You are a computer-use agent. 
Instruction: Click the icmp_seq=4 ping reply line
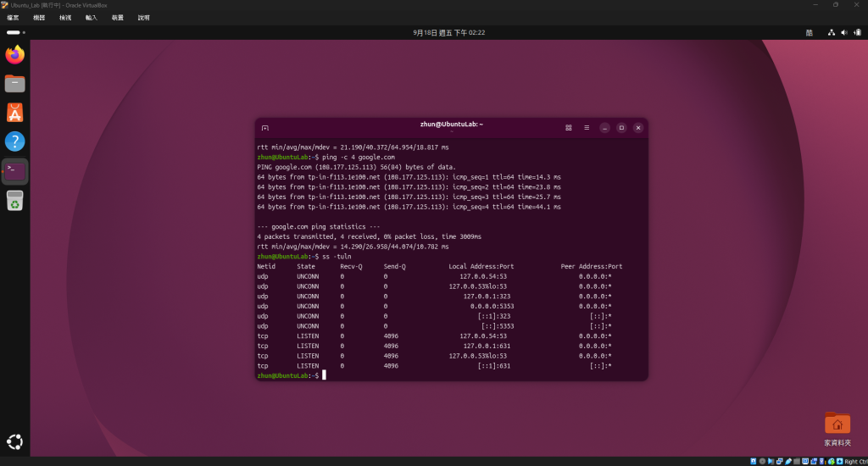click(409, 207)
